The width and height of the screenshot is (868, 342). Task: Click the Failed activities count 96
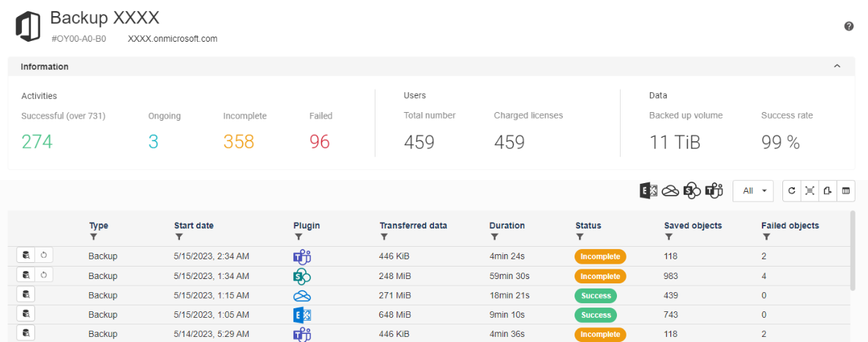tap(319, 142)
